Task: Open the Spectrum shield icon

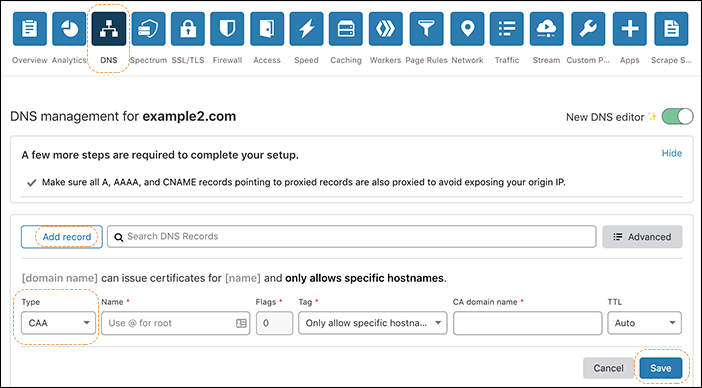Action: point(148,29)
